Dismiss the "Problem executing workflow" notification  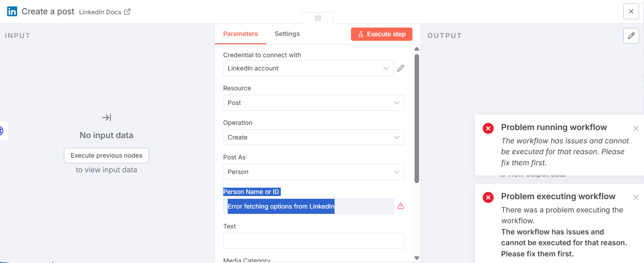[x=636, y=197]
